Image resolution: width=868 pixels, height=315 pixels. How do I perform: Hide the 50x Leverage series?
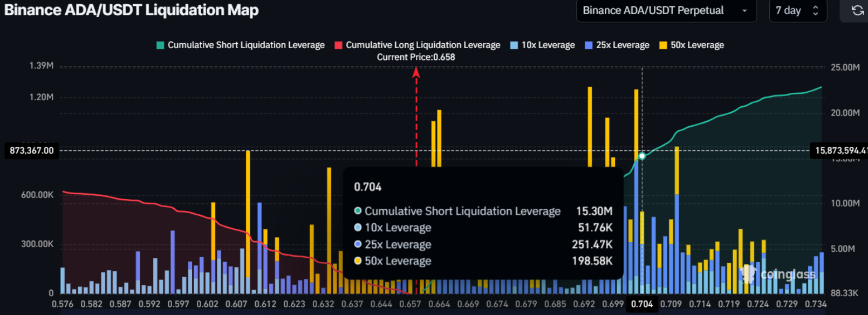coord(697,45)
